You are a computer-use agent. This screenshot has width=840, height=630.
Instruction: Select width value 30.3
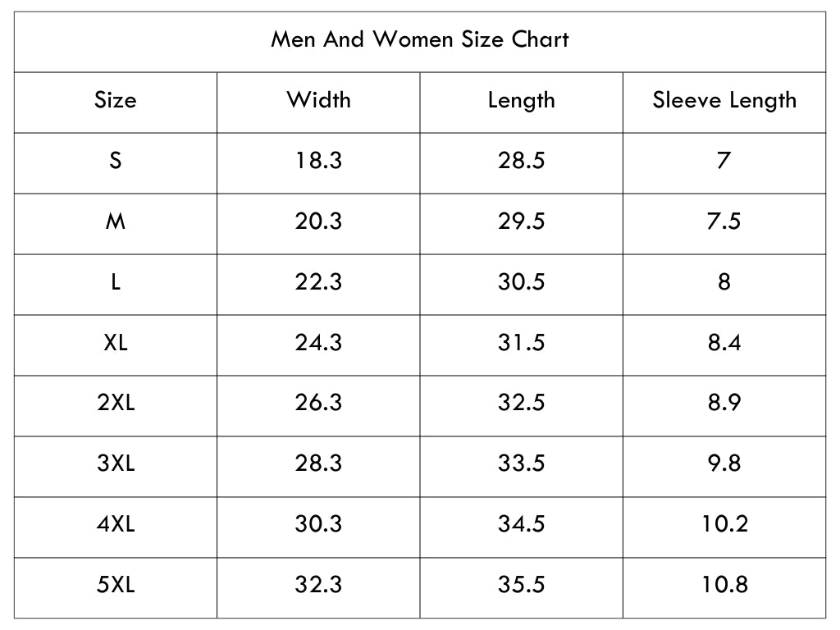[318, 524]
